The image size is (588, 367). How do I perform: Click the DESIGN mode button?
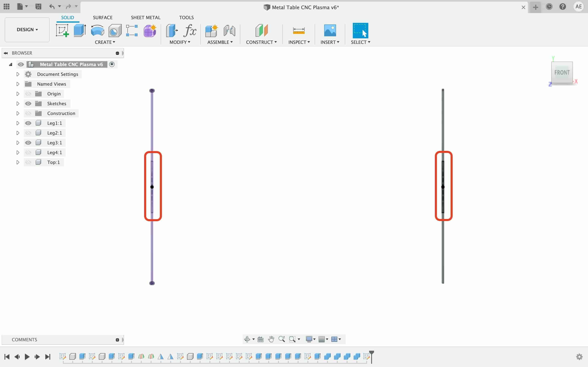click(x=27, y=29)
